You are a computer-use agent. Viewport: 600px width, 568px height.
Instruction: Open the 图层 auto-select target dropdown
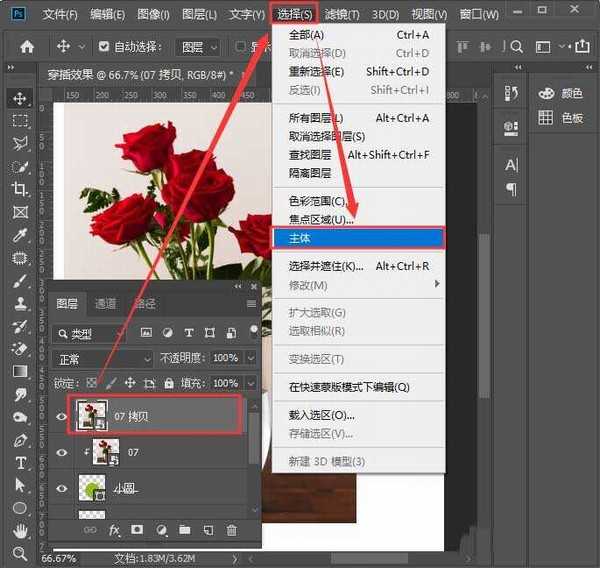pyautogui.click(x=197, y=47)
